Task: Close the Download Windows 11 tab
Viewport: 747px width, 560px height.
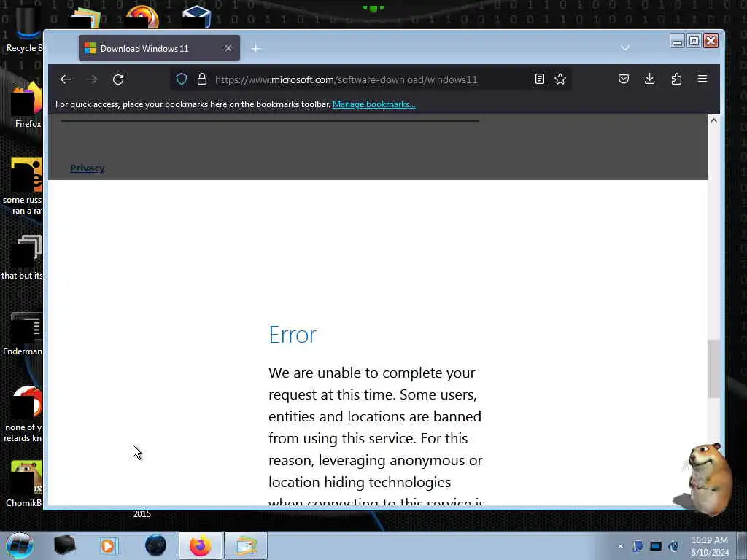Action: click(x=228, y=48)
